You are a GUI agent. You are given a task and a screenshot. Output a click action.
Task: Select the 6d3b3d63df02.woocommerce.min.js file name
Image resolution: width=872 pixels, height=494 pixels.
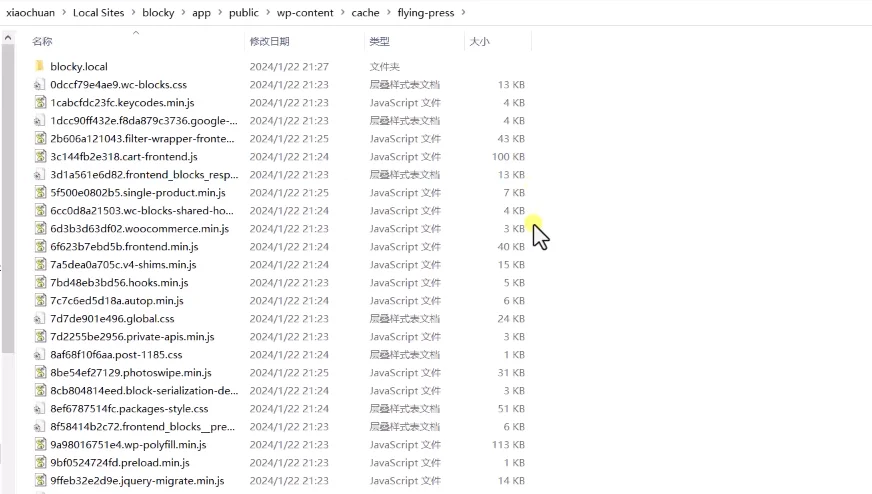pos(139,229)
